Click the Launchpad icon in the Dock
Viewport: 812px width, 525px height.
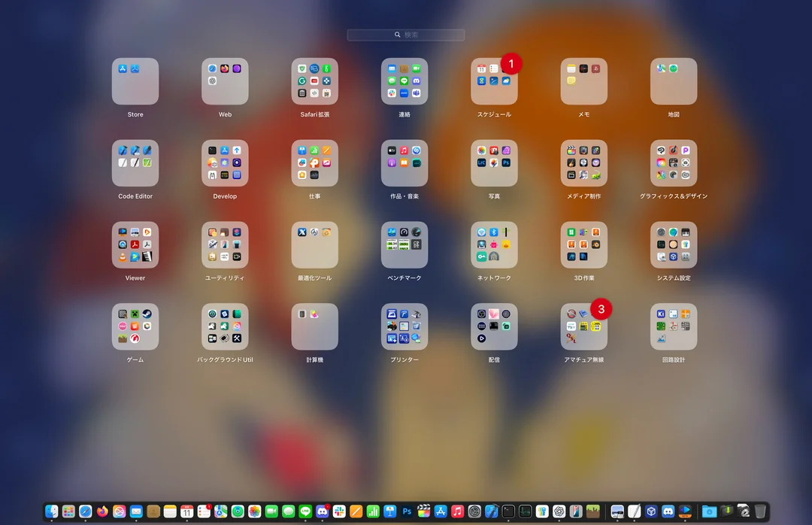(68, 511)
